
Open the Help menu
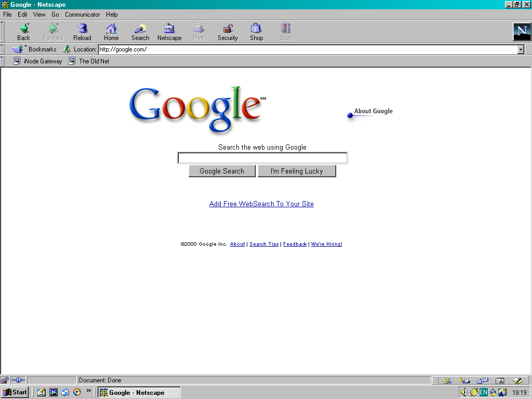tap(112, 15)
